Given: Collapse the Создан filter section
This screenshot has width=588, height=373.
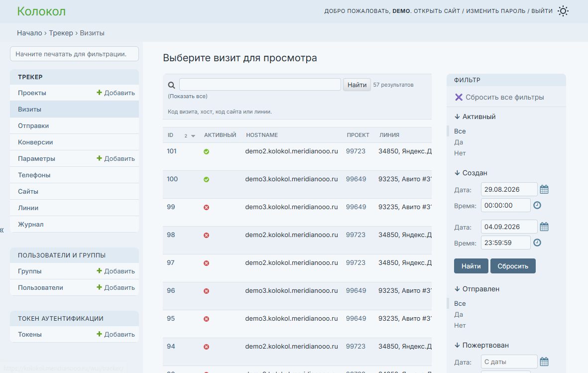Looking at the screenshot, I should tap(470, 173).
